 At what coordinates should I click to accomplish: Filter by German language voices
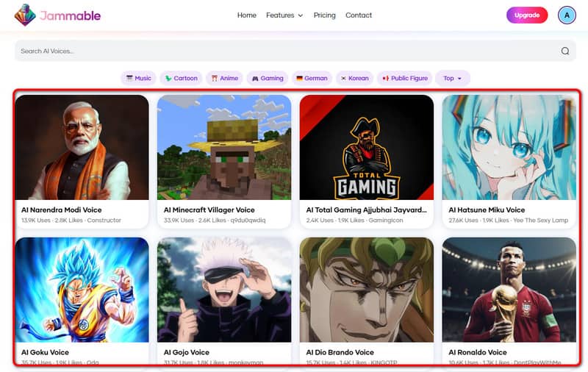(312, 78)
